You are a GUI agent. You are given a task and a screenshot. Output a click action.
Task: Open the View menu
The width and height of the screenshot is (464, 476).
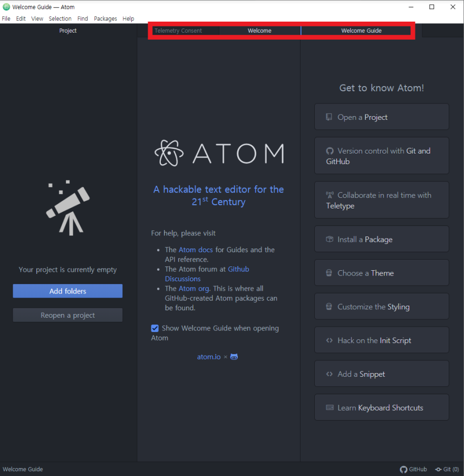(x=37, y=18)
